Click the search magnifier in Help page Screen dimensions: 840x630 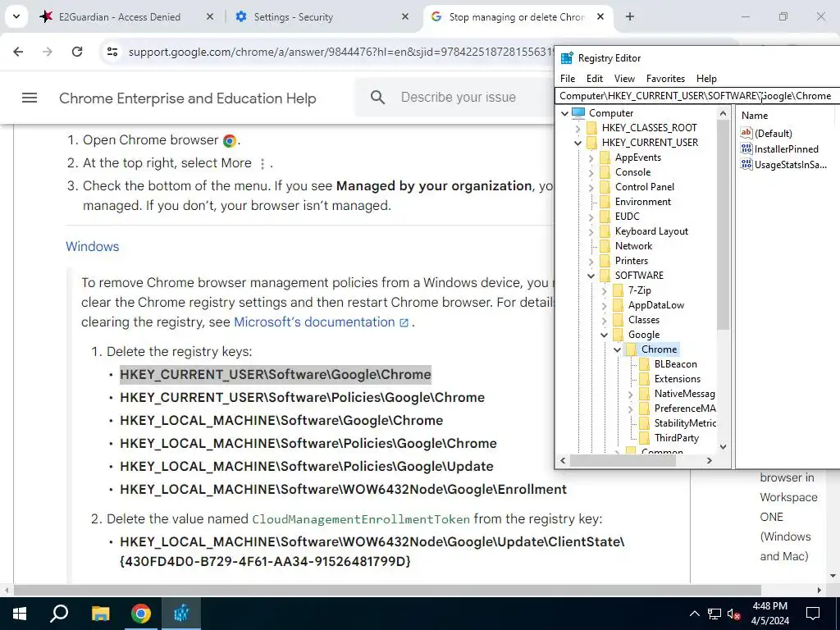[377, 98]
